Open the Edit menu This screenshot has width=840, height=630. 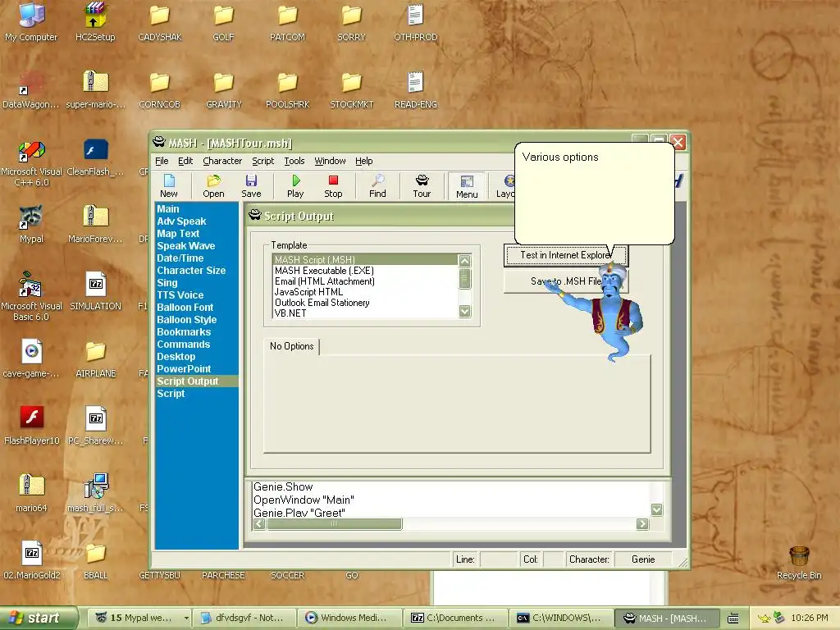pyautogui.click(x=185, y=161)
